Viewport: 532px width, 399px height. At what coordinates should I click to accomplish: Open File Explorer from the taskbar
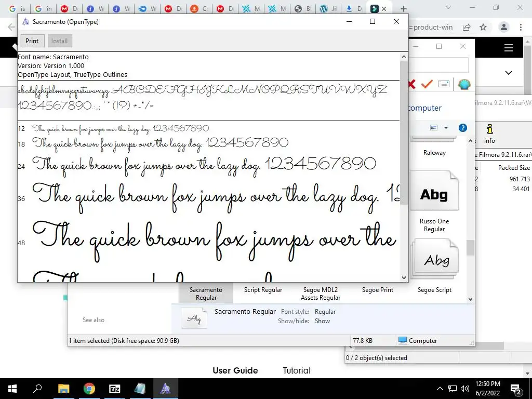tap(63, 389)
